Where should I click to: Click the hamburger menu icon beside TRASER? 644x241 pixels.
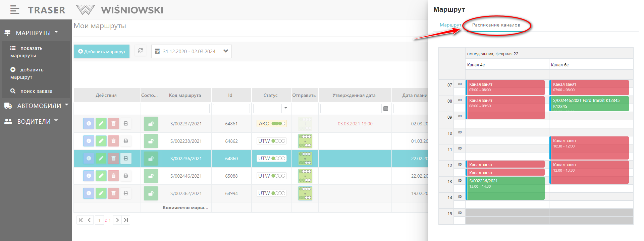(x=14, y=10)
